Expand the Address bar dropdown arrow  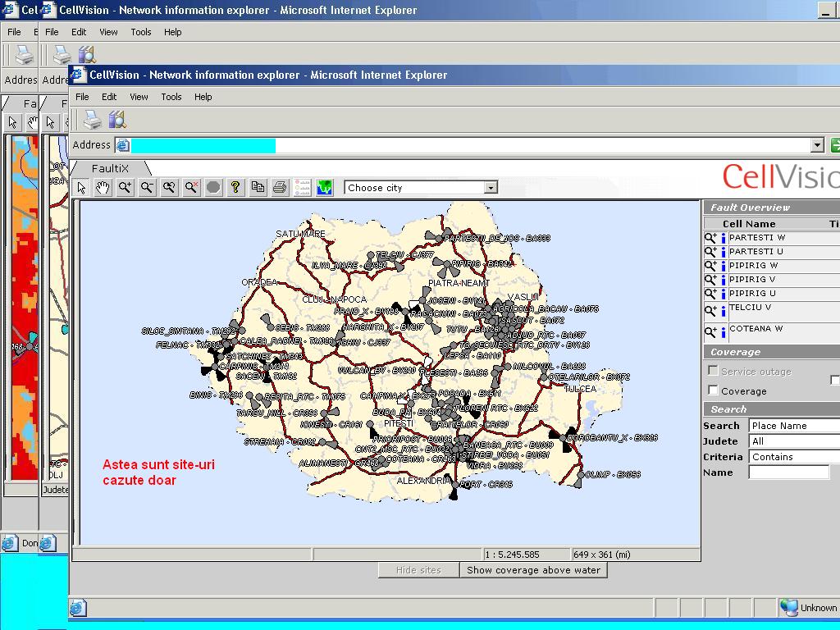(x=817, y=144)
